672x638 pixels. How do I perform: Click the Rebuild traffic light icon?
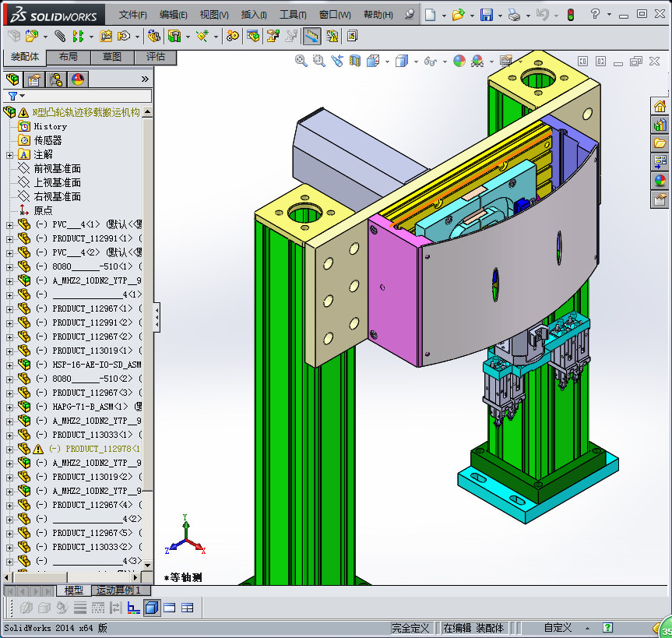571,15
